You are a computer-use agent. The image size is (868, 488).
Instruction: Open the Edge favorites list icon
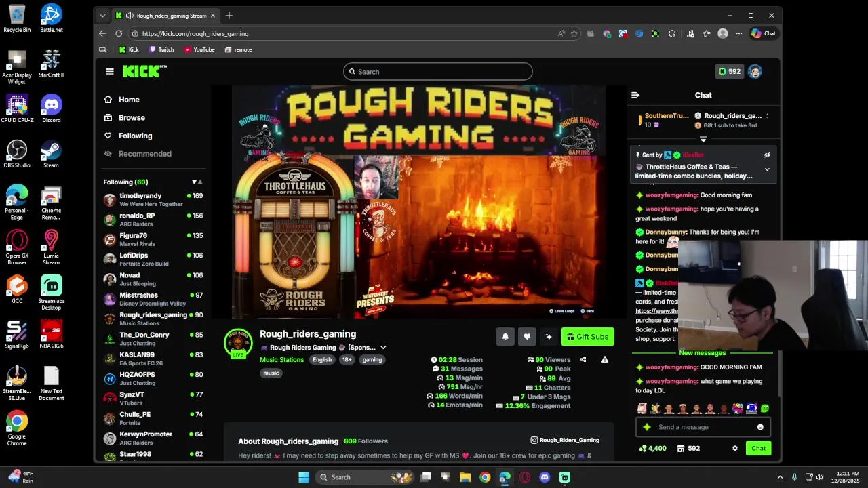pyautogui.click(x=707, y=33)
